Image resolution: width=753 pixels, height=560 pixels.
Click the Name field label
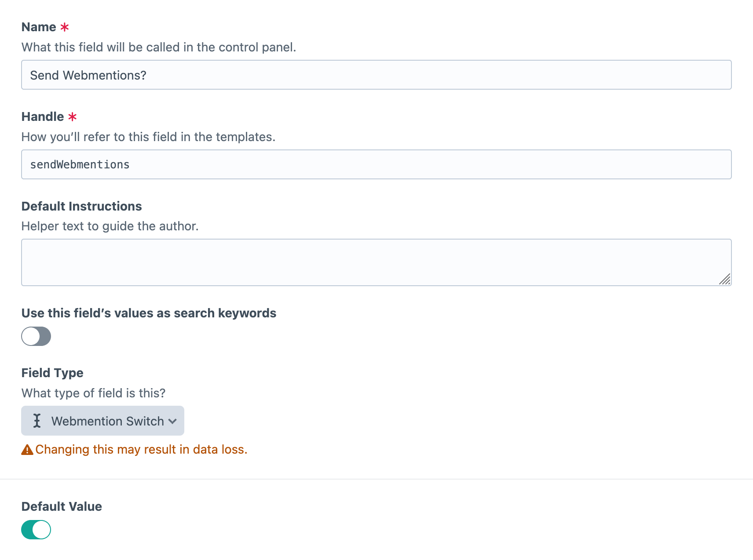click(x=39, y=27)
